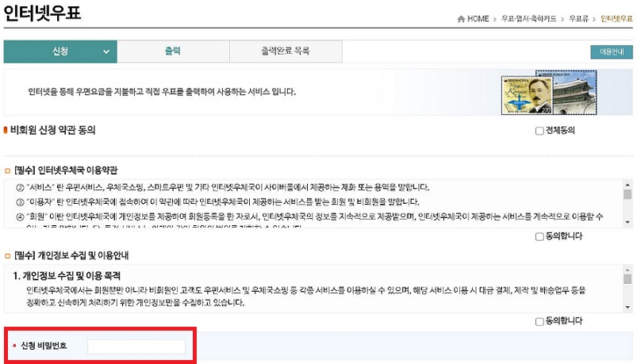The image size is (637, 364).
Task: Click the clause starting with ④ "회원"
Action: pos(309,216)
